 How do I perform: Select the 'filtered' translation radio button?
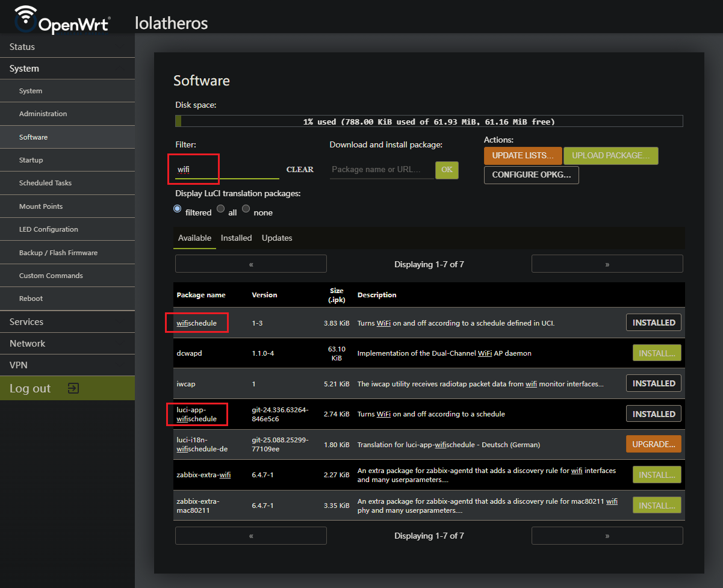[178, 209]
